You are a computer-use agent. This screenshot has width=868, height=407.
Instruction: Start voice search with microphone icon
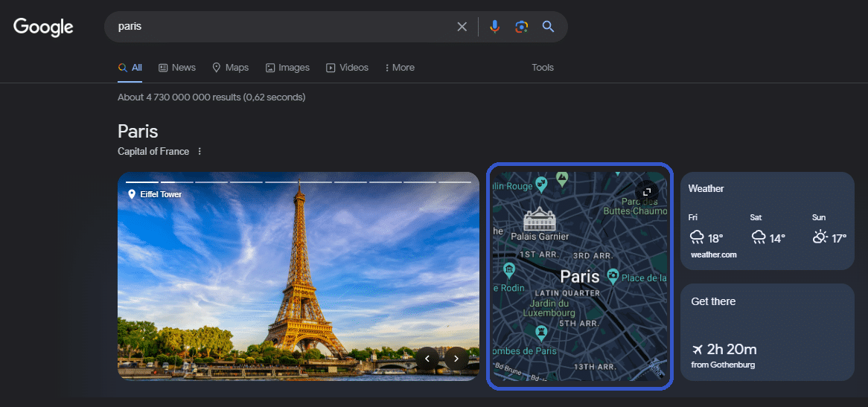494,27
